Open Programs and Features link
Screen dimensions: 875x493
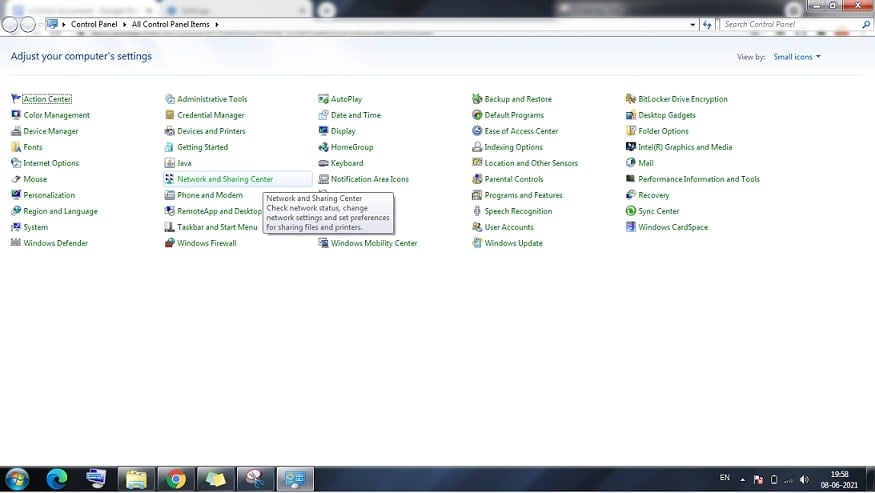pyautogui.click(x=523, y=195)
